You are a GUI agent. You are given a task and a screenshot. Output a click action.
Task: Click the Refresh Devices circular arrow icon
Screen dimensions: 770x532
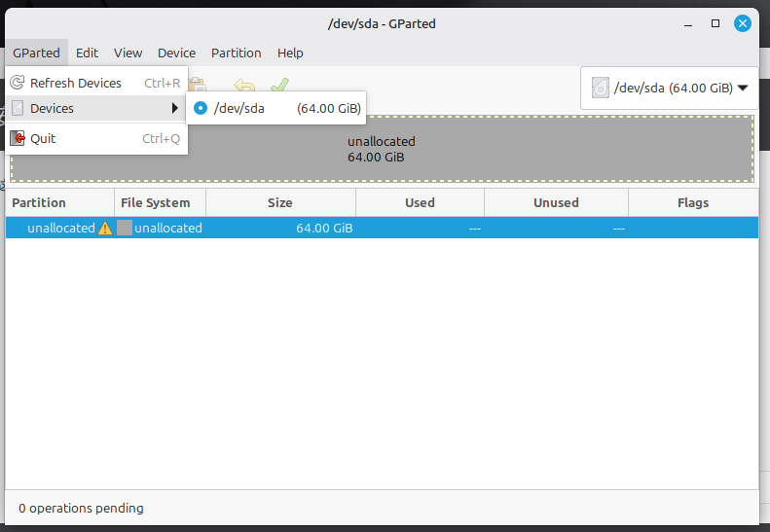18,83
